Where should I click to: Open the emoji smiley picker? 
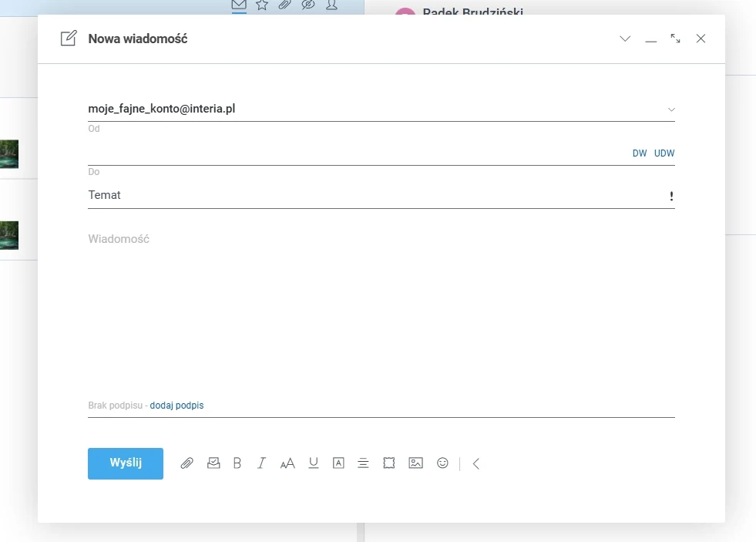coord(442,463)
